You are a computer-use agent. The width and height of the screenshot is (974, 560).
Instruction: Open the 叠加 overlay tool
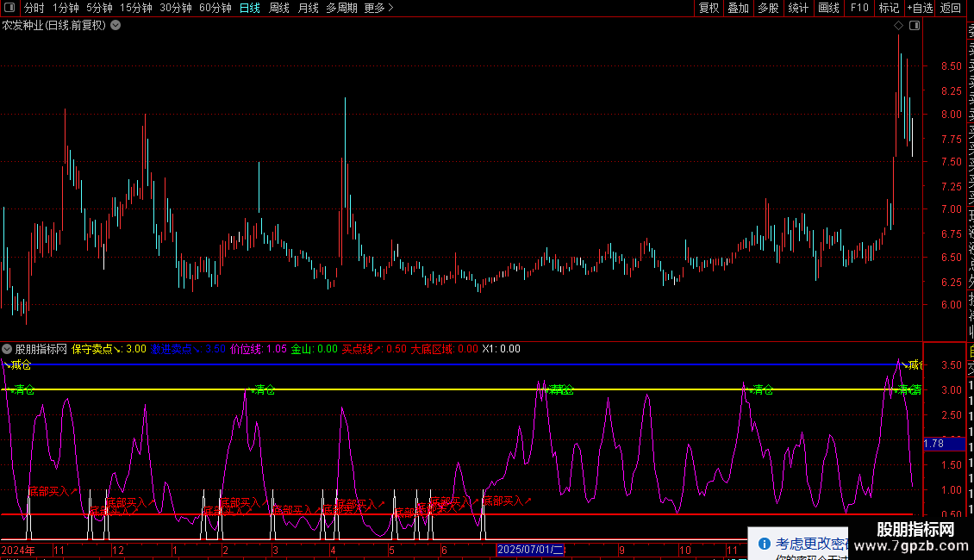coord(738,8)
